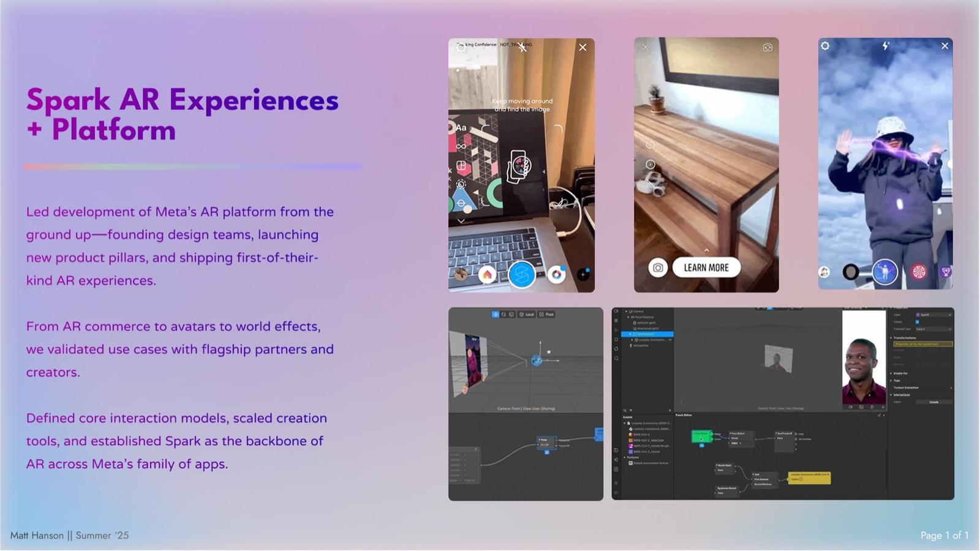Select the Default environment texture asset
Viewport: 980px width, 551px height.
point(649,463)
